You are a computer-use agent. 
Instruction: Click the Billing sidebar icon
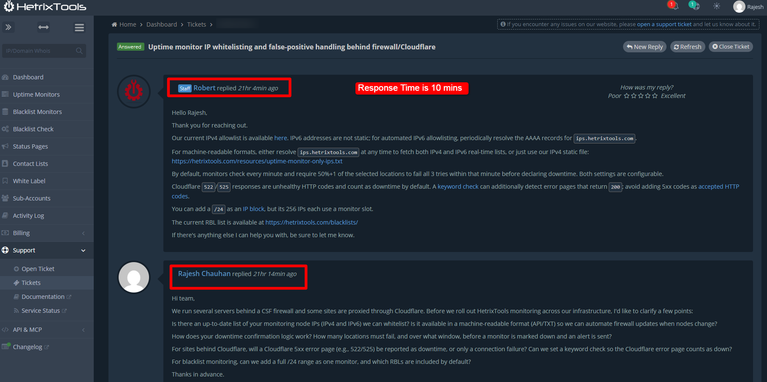(x=5, y=233)
